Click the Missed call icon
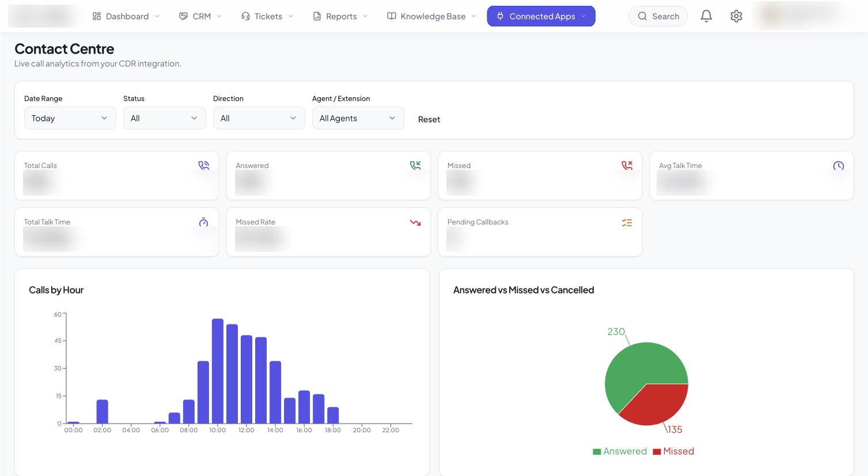The width and height of the screenshot is (868, 476). click(x=627, y=165)
